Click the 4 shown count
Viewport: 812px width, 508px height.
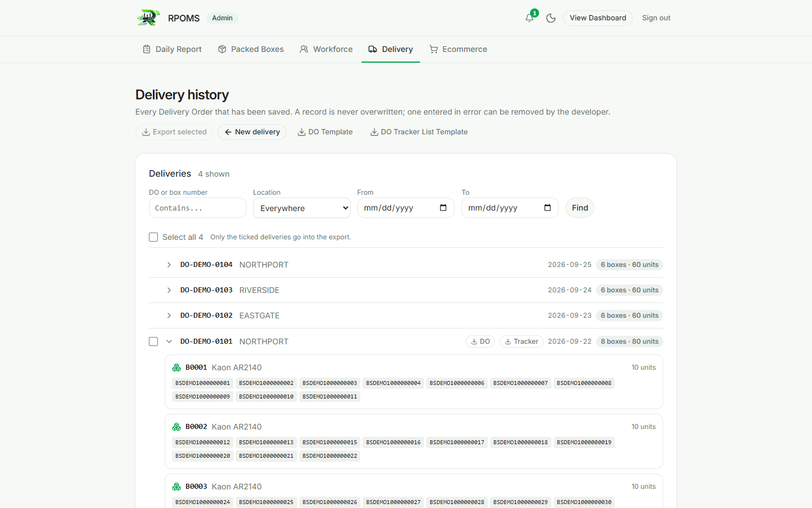coord(214,174)
